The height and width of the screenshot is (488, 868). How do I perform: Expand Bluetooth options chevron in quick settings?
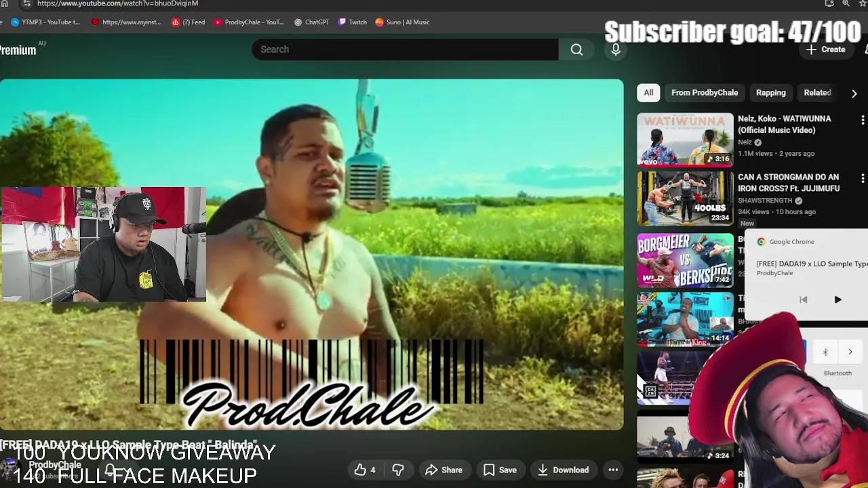click(850, 352)
